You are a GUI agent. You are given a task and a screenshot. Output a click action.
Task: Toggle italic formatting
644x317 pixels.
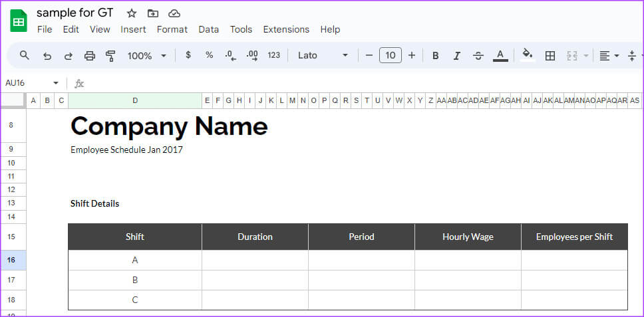pyautogui.click(x=456, y=56)
